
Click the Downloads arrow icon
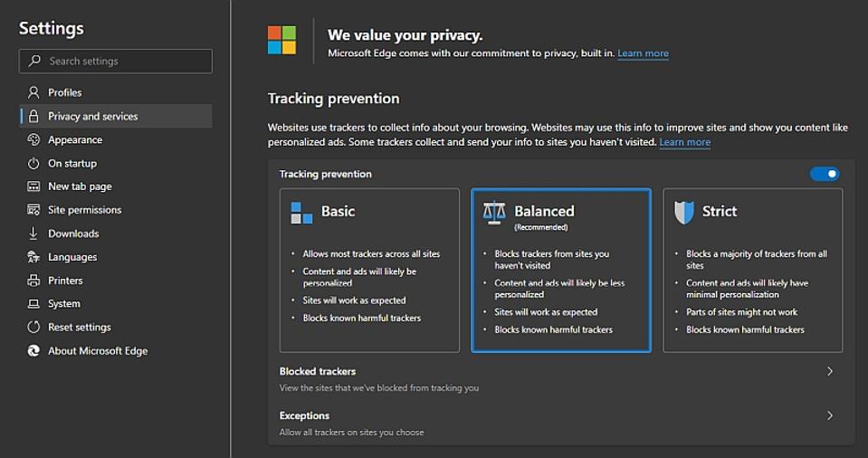tap(33, 234)
